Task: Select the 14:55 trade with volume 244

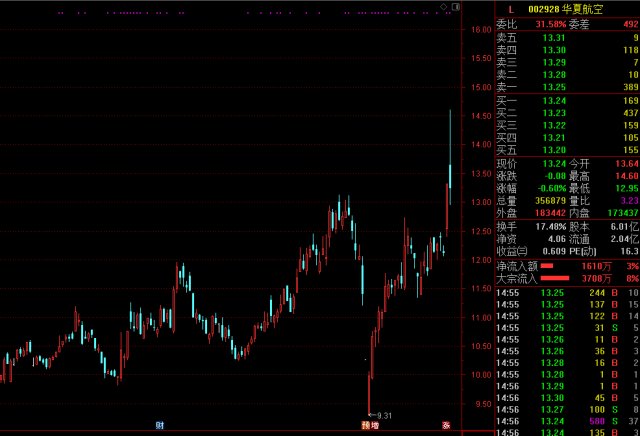Action: click(x=567, y=293)
